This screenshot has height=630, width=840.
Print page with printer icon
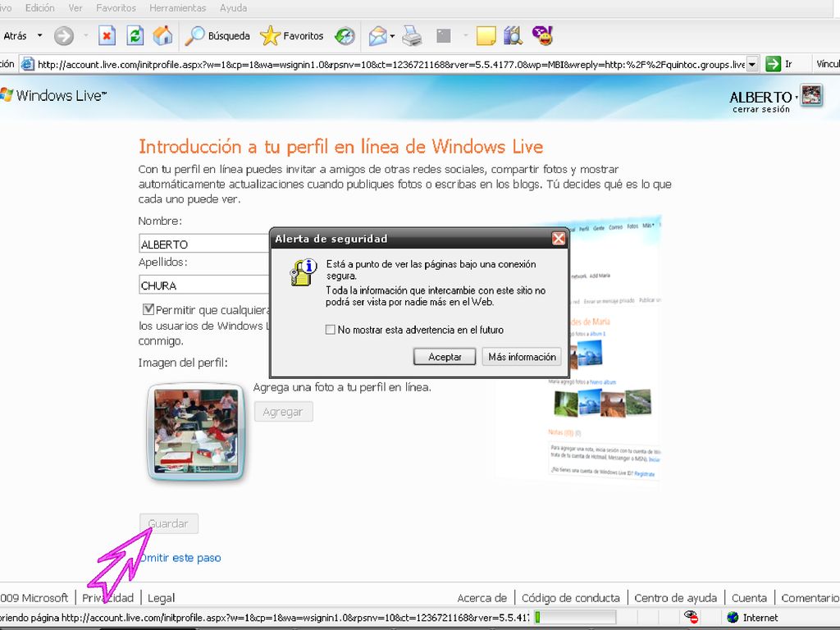point(412,36)
